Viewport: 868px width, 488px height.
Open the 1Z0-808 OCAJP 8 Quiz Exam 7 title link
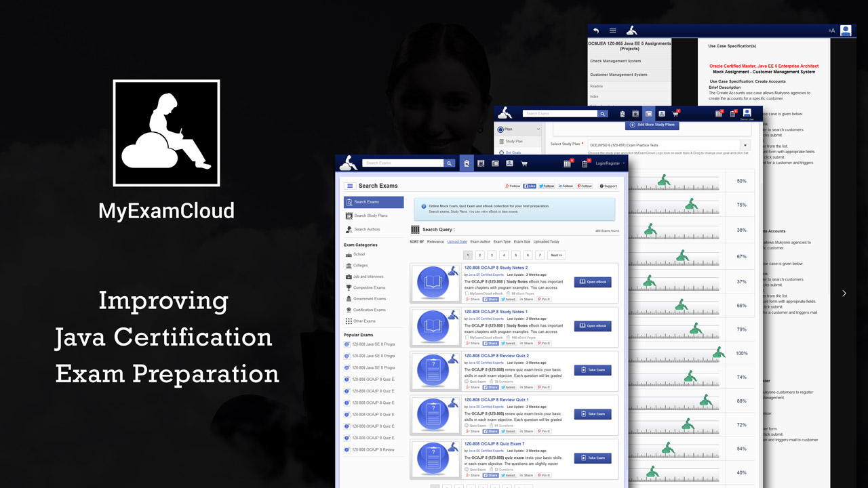point(494,444)
